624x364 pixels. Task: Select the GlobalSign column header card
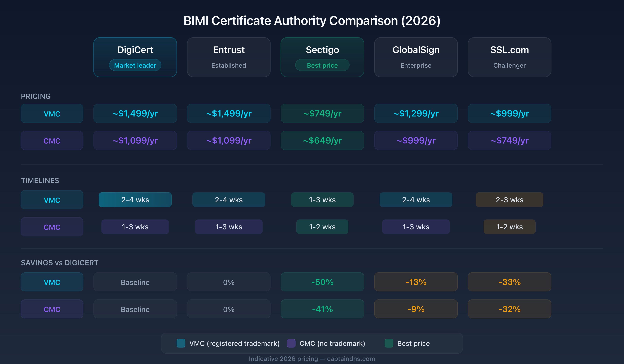coord(416,57)
